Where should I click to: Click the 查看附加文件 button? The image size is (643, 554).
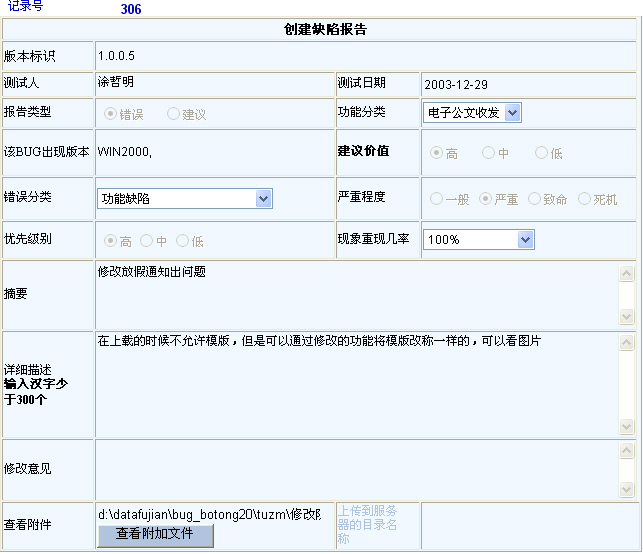coord(155,535)
